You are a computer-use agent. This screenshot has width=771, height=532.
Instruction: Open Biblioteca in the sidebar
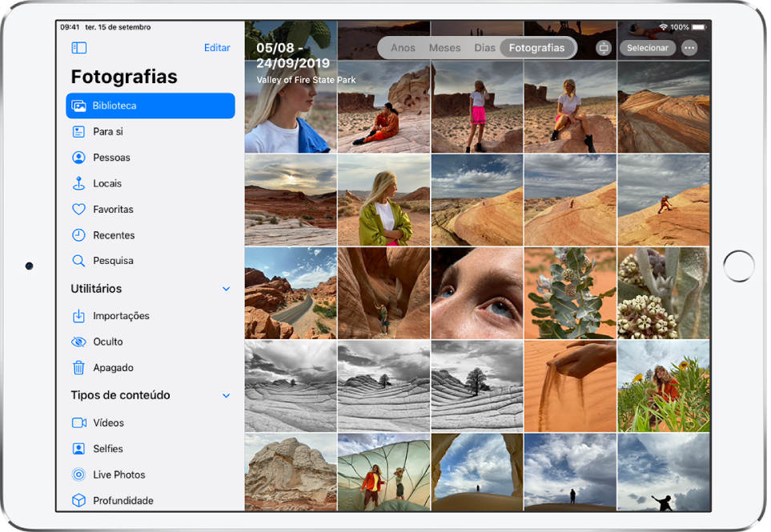point(151,106)
